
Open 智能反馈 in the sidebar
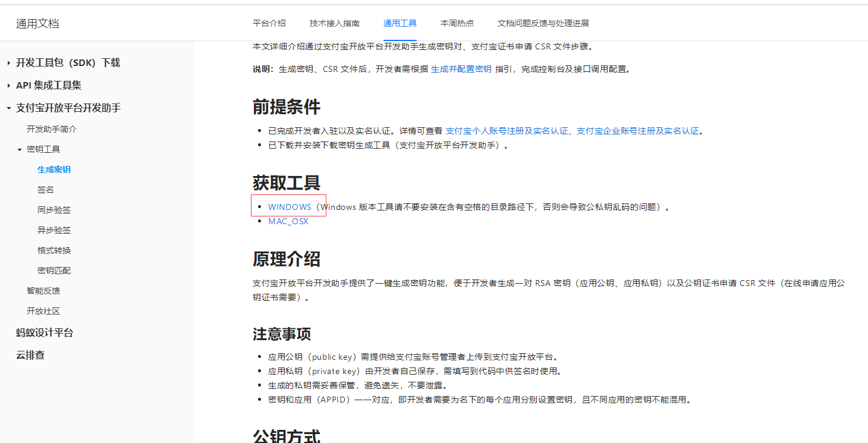pos(43,291)
